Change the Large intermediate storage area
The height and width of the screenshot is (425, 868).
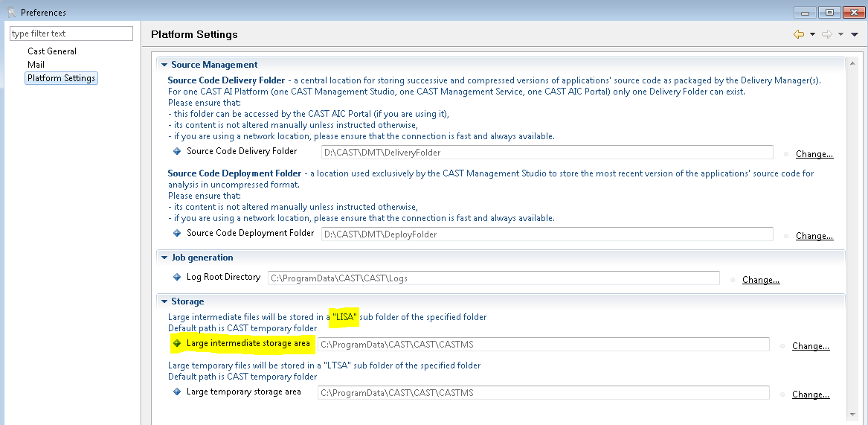click(x=811, y=346)
